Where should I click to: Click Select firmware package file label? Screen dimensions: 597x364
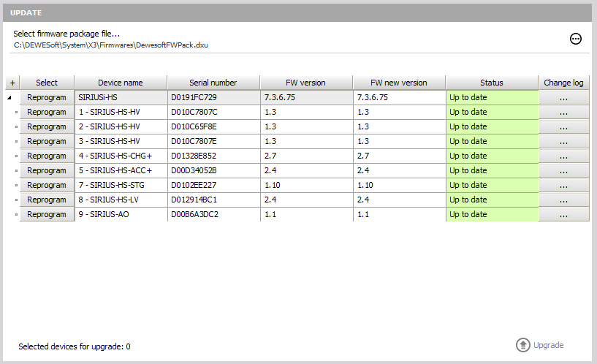pos(66,34)
